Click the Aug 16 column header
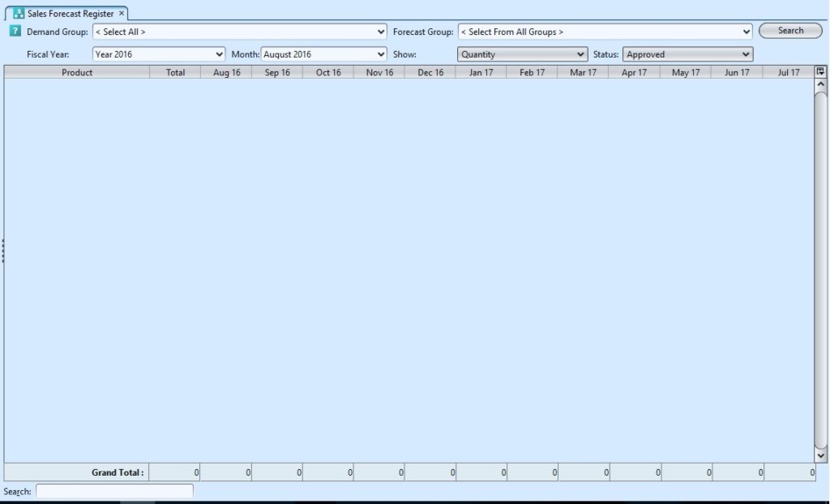This screenshot has width=830, height=504. click(x=227, y=72)
